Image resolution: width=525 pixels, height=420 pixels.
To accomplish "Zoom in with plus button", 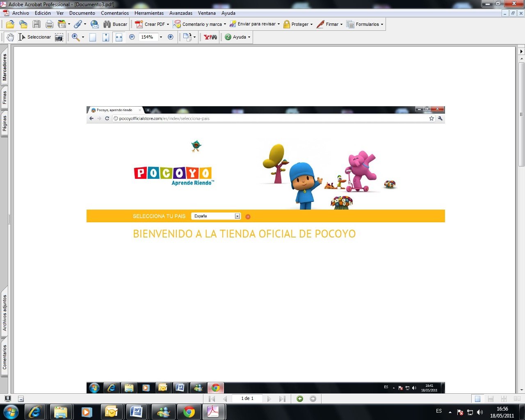I will (171, 37).
